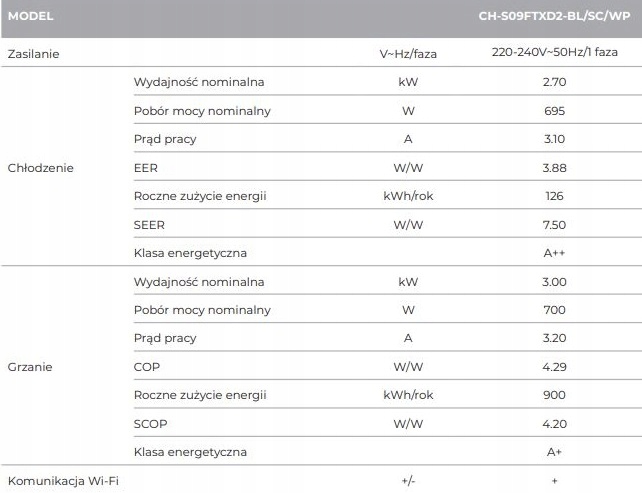Select the 2.70 kW cooling capacity value
The width and height of the screenshot is (642, 493).
click(554, 81)
